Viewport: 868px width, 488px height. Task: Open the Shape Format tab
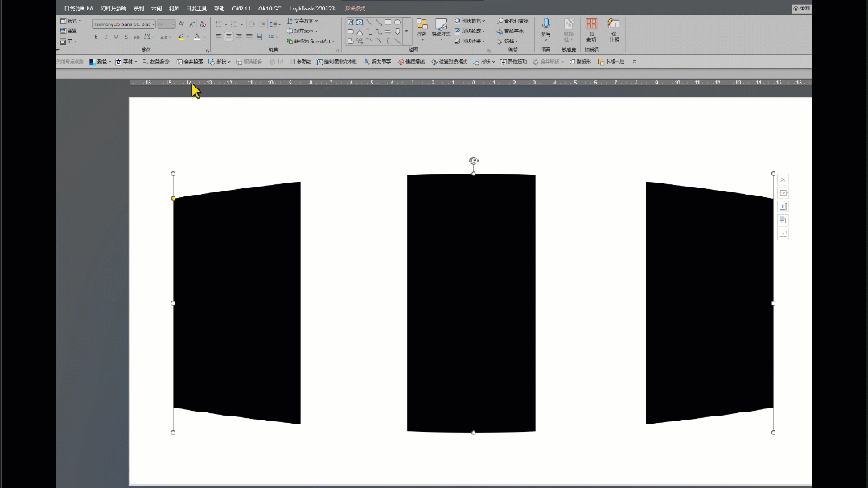(x=355, y=9)
